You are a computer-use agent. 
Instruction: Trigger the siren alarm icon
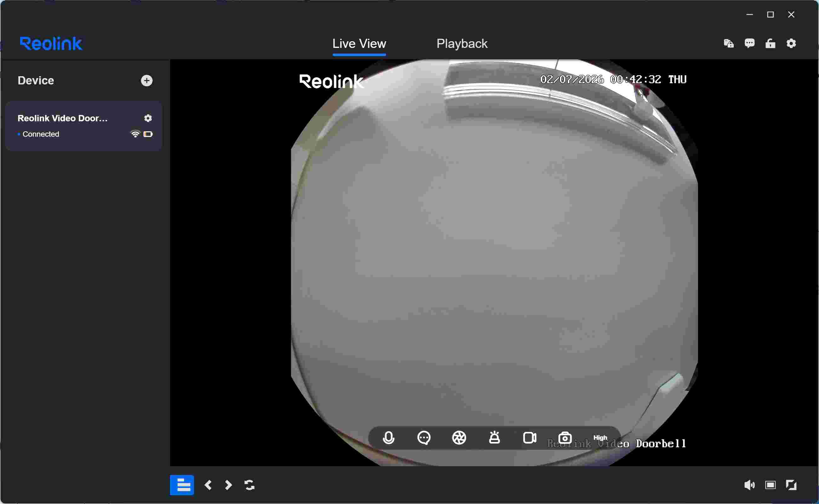click(x=494, y=437)
